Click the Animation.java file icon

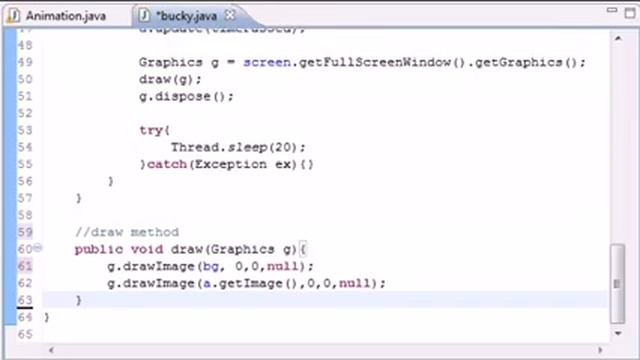coord(13,16)
